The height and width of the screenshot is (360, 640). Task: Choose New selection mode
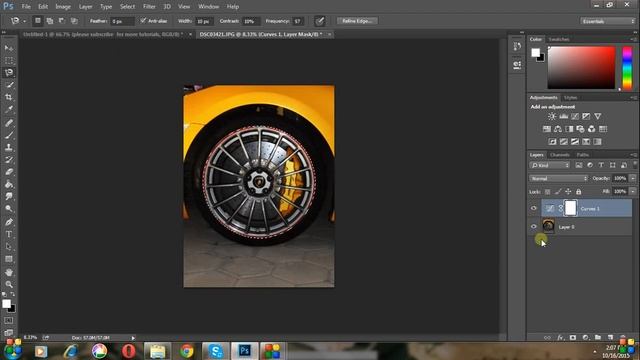38,21
